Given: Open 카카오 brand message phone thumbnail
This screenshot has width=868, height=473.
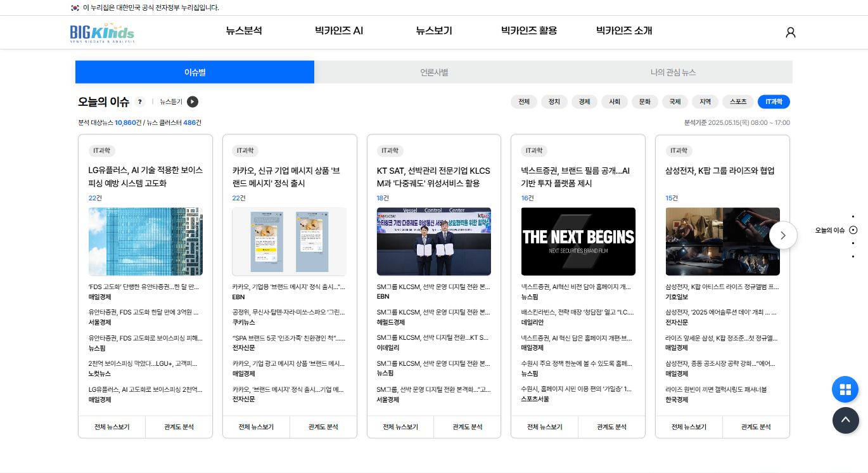Looking at the screenshot, I should click(x=290, y=242).
